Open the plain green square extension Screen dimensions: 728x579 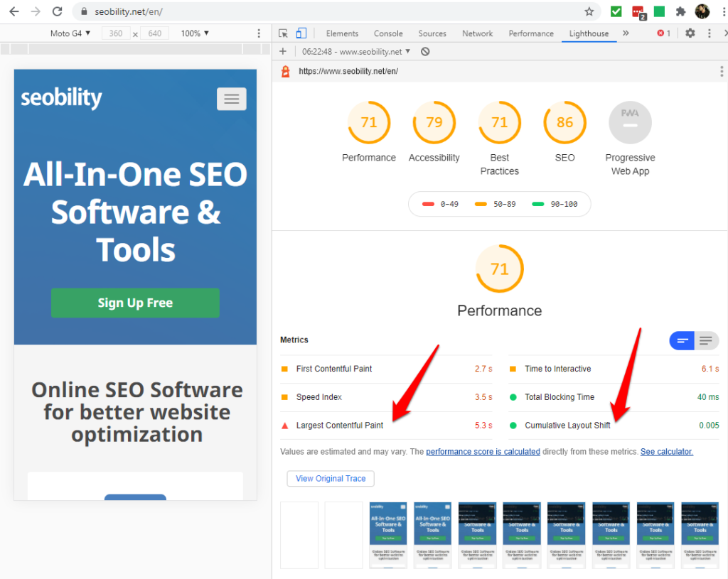pos(659,11)
